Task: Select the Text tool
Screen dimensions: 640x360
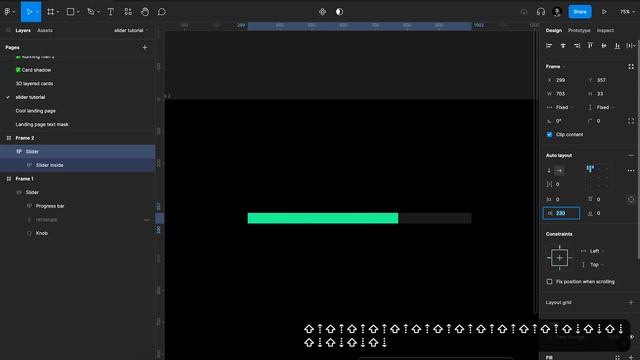Action: point(111,12)
